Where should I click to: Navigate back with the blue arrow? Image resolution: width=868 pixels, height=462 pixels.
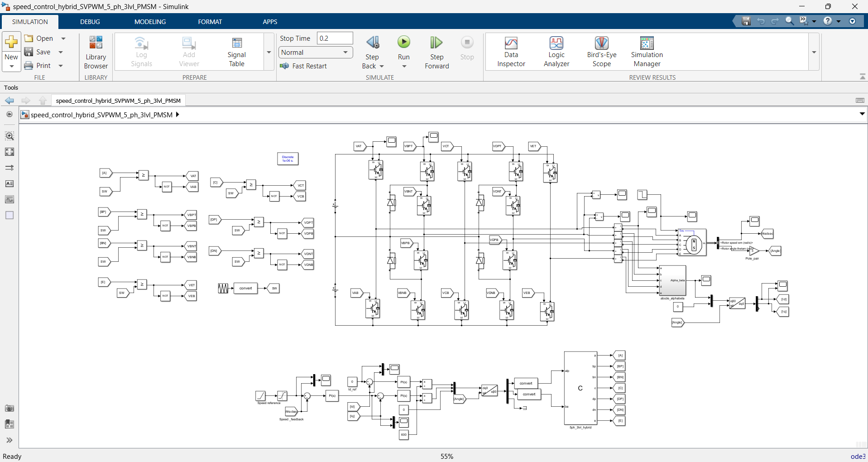10,101
